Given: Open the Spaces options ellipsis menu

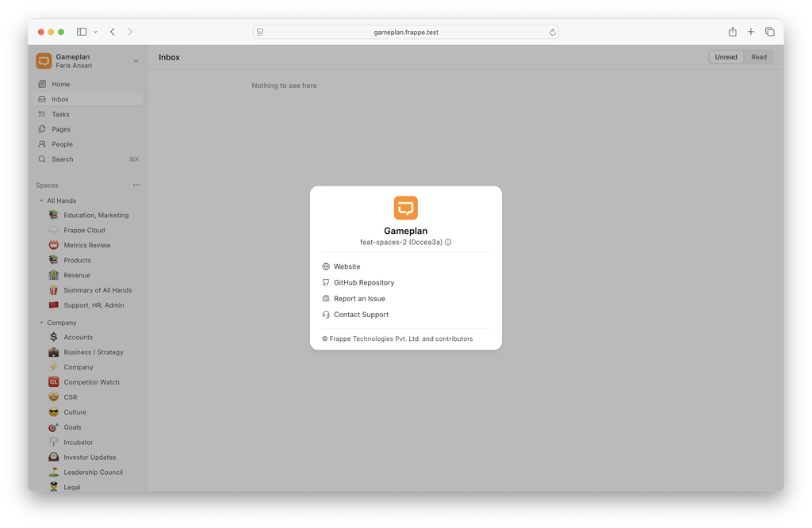Looking at the screenshot, I should click(x=136, y=185).
